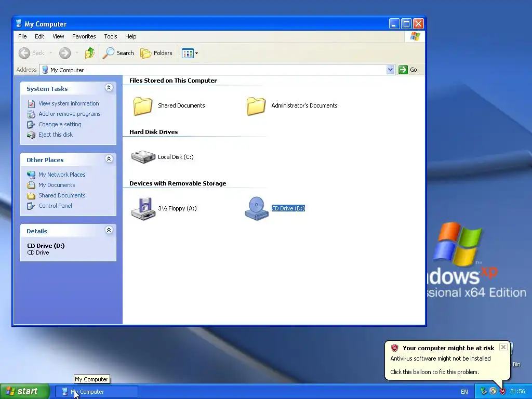Image resolution: width=532 pixels, height=399 pixels.
Task: Click the EN language indicator
Action: [x=464, y=392]
